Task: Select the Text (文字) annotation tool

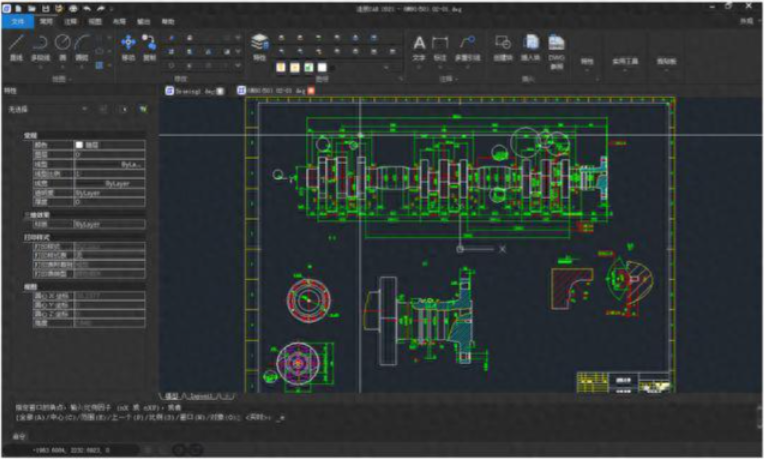Action: 419,44
